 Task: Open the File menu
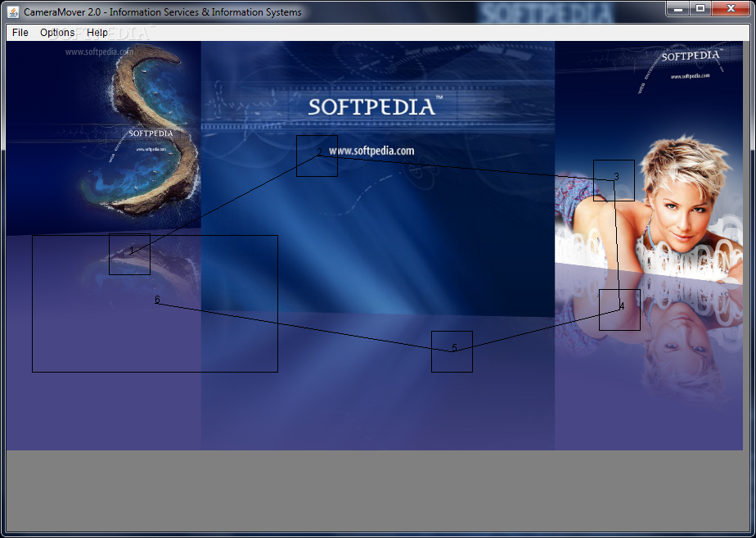(20, 32)
